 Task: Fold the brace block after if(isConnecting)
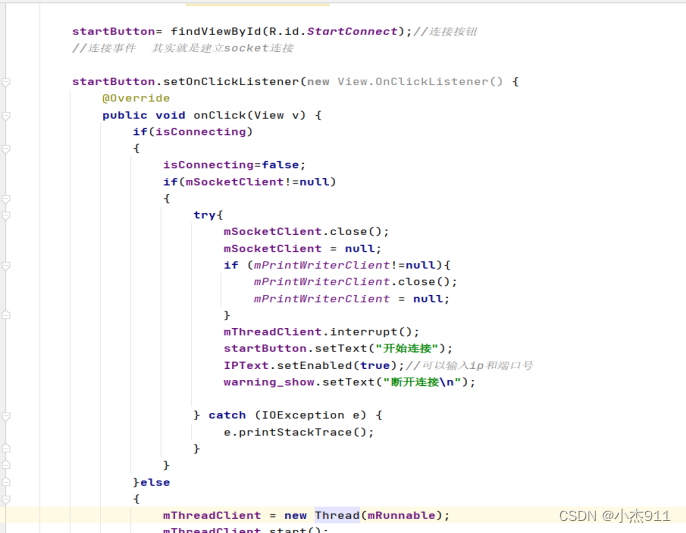click(6, 149)
